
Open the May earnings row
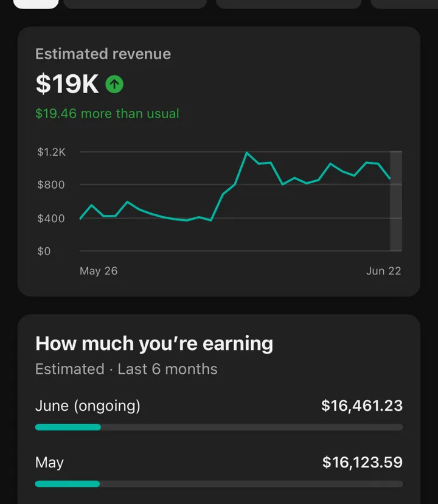tap(219, 471)
